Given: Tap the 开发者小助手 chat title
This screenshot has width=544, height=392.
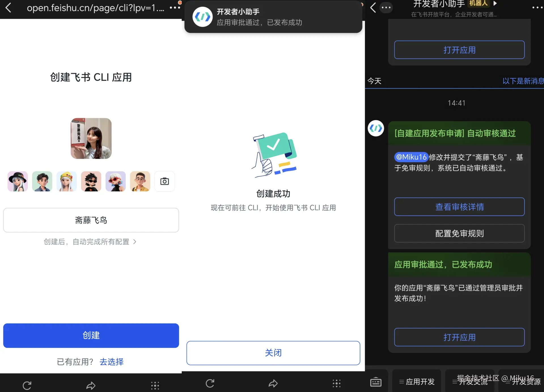Looking at the screenshot, I should pos(439,4).
